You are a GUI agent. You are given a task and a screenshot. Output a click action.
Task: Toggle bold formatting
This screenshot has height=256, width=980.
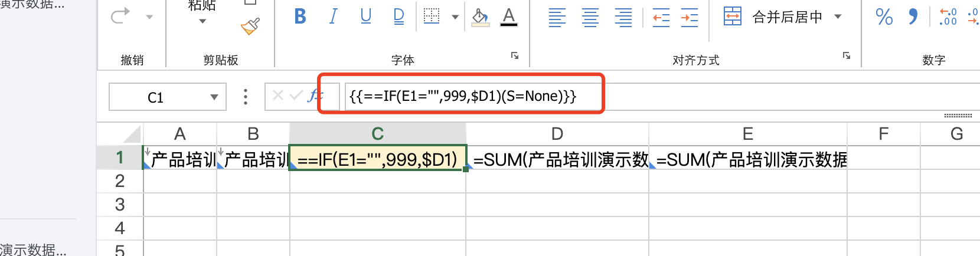click(300, 17)
